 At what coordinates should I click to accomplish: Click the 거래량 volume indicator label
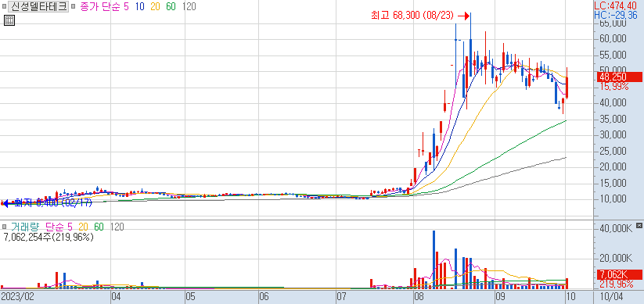click(x=25, y=227)
